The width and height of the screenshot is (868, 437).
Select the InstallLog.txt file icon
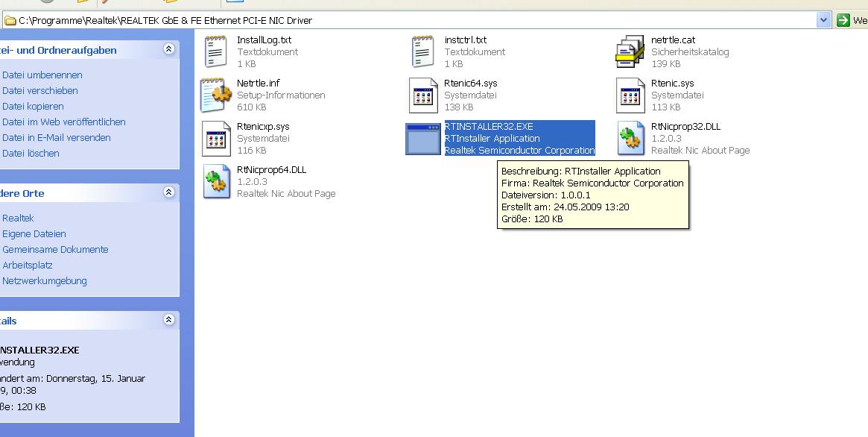tap(216, 51)
